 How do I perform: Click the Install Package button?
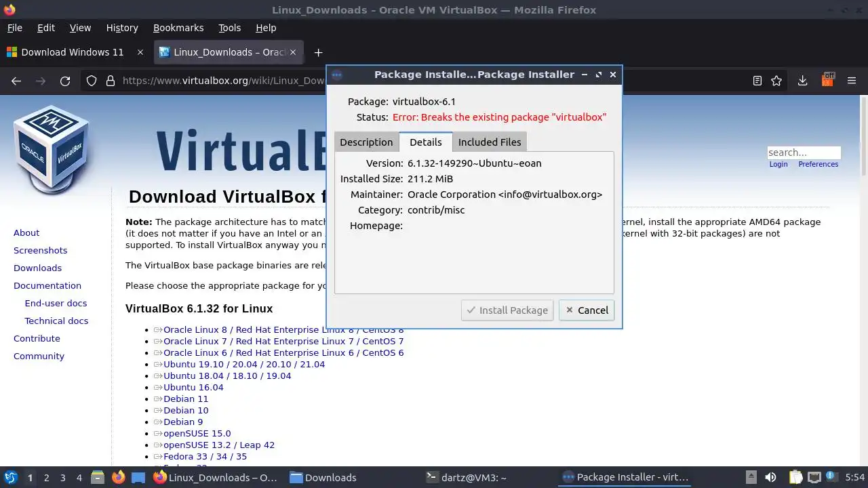[x=507, y=310]
